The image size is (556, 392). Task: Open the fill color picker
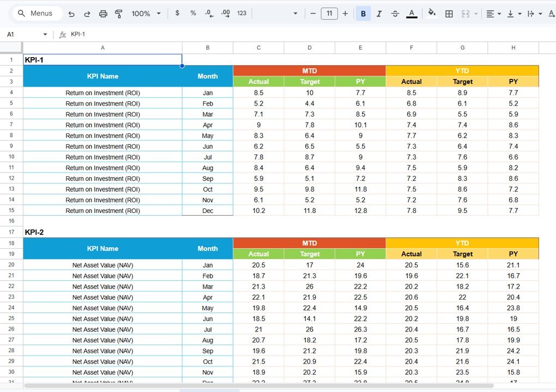tap(432, 13)
